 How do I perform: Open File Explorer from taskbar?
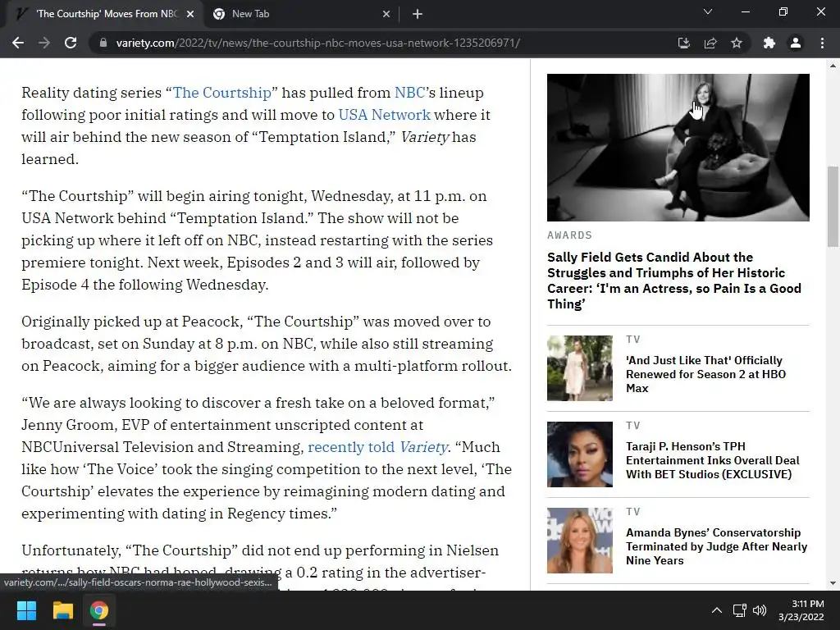(62, 610)
